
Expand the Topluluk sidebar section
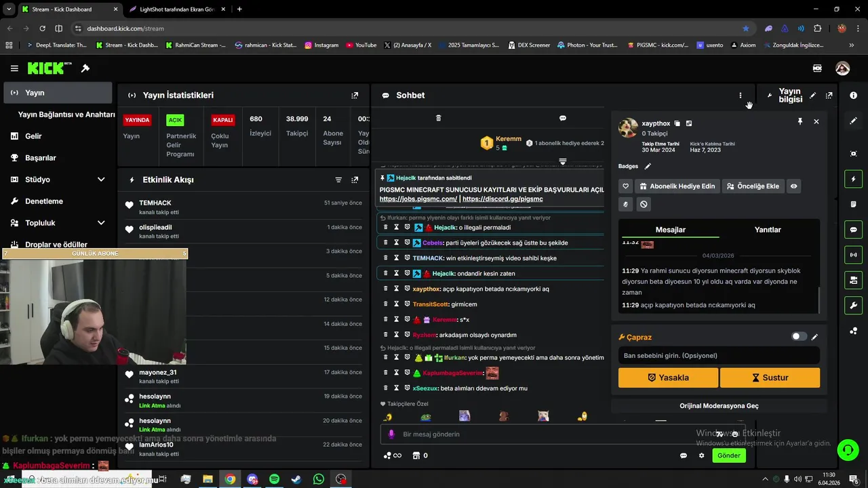(x=101, y=223)
